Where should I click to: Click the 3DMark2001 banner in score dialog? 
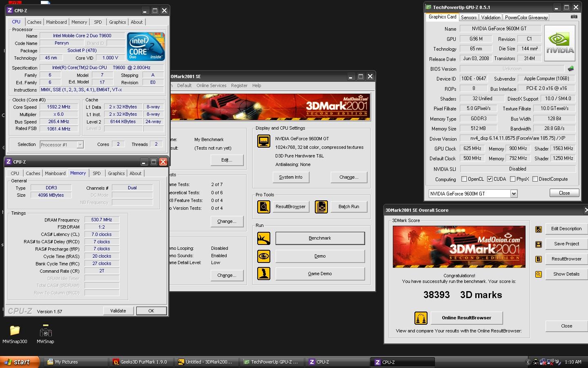click(459, 247)
